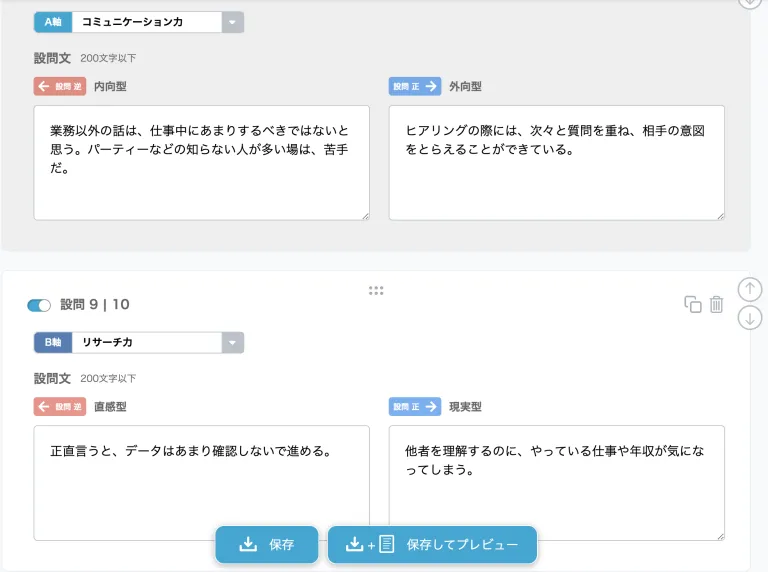Click the 直感型 question text area
This screenshot has width=768, height=572.
pos(201,483)
